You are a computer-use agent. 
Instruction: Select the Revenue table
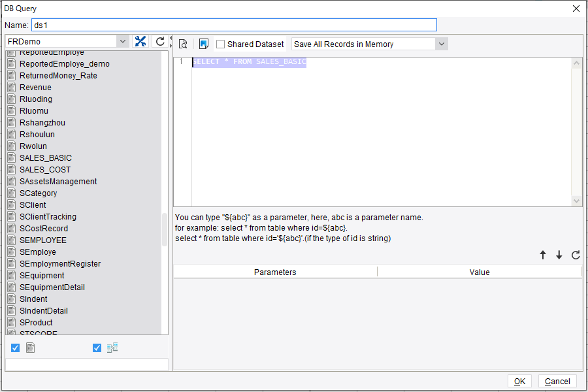coord(35,87)
